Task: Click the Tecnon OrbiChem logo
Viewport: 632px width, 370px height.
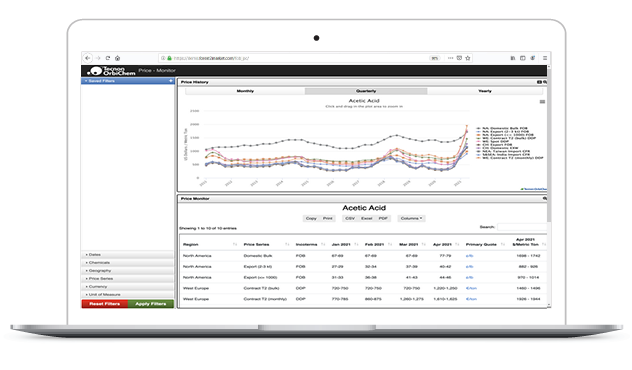Action: coord(111,71)
